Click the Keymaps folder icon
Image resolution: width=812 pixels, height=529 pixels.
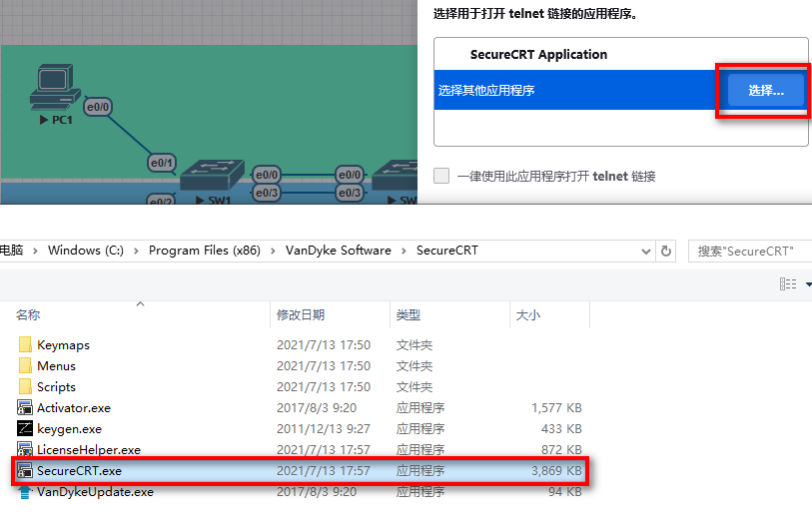coord(24,344)
